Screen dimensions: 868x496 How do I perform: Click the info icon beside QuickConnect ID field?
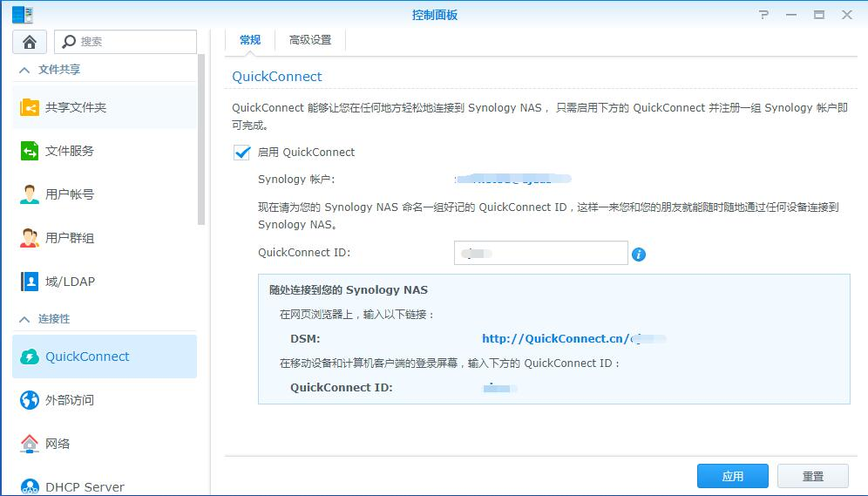click(x=638, y=254)
